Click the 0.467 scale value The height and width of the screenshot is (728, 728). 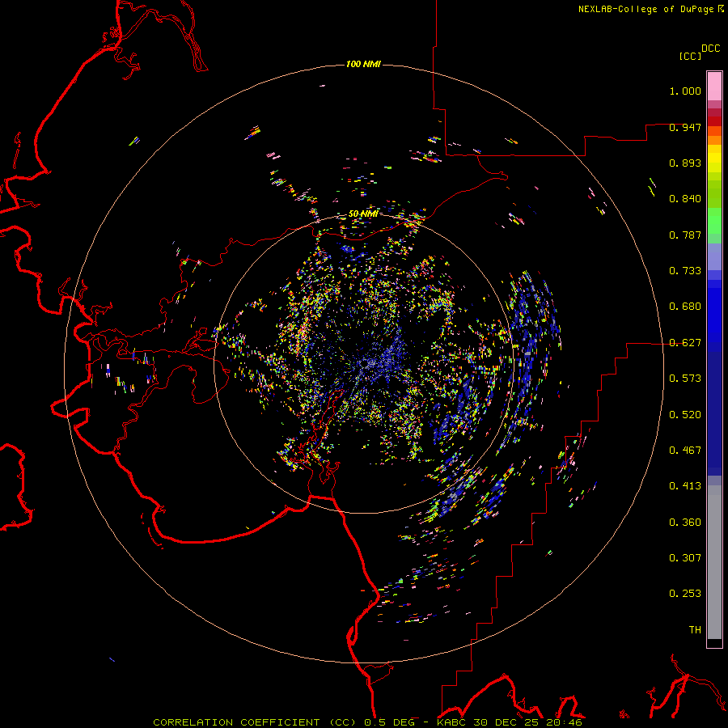point(685,451)
